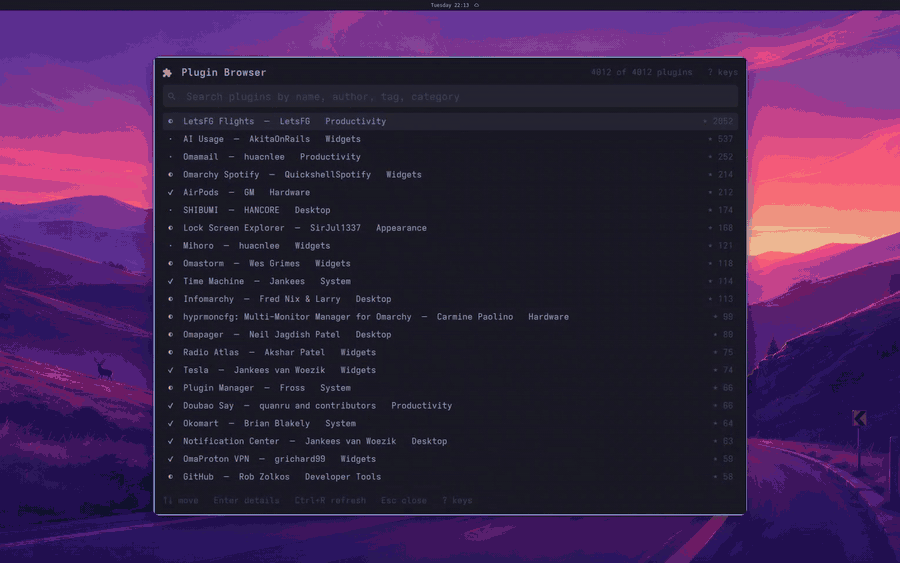Image resolution: width=900 pixels, height=563 pixels.
Task: Select the Doubao Say plugin row
Action: pos(451,406)
